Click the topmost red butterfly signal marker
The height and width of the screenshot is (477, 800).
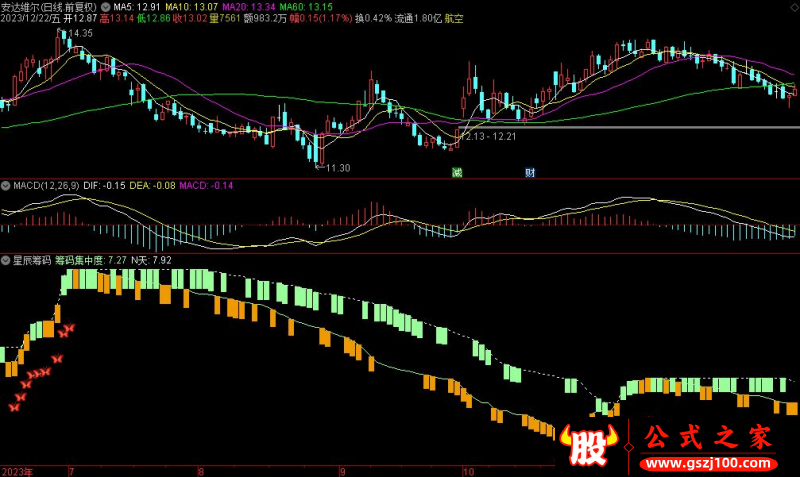pyautogui.click(x=68, y=329)
